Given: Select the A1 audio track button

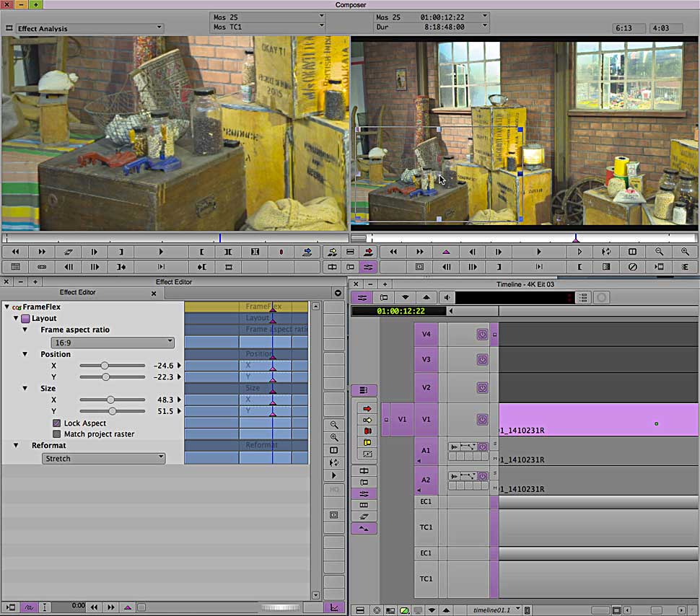Looking at the screenshot, I should pyautogui.click(x=426, y=451).
